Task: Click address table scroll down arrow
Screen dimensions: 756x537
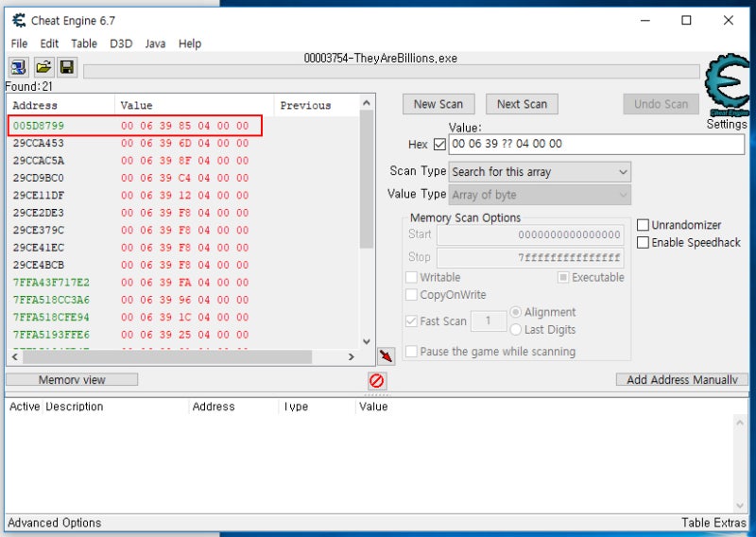Action: point(740,505)
